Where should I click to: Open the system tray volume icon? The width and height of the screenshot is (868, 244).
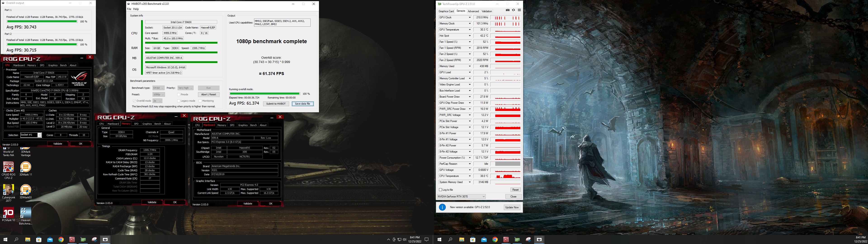point(404,240)
